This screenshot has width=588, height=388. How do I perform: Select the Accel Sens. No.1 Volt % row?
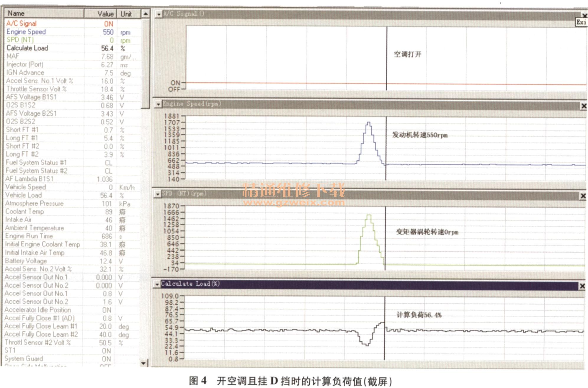click(x=73, y=81)
